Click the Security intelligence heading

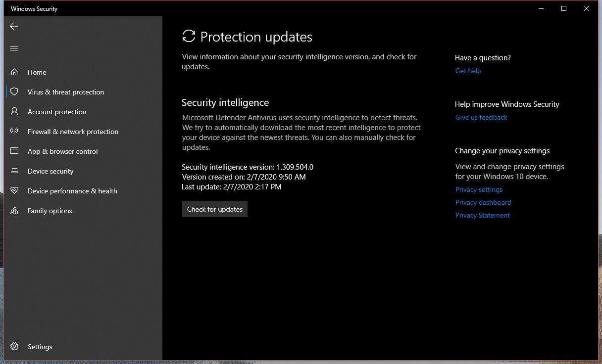click(x=225, y=102)
